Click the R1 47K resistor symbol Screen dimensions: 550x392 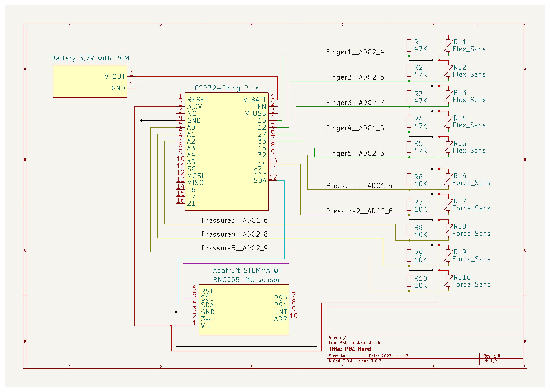pyautogui.click(x=409, y=45)
